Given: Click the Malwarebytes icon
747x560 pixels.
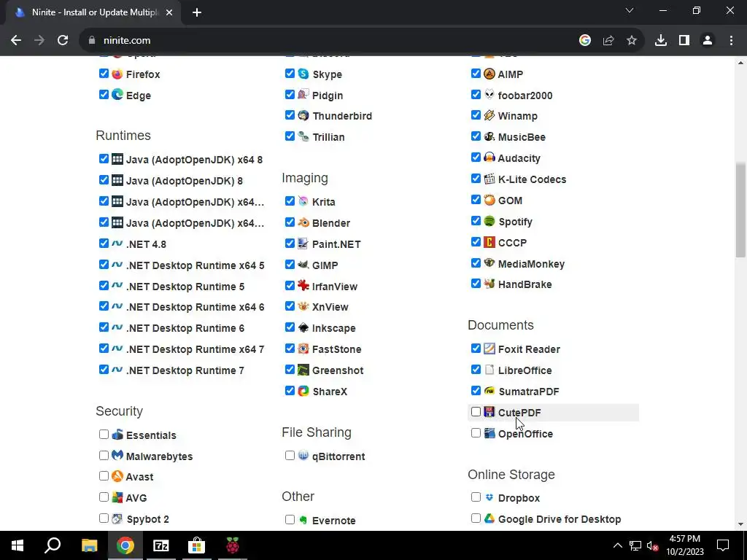Looking at the screenshot, I should click(x=117, y=456).
